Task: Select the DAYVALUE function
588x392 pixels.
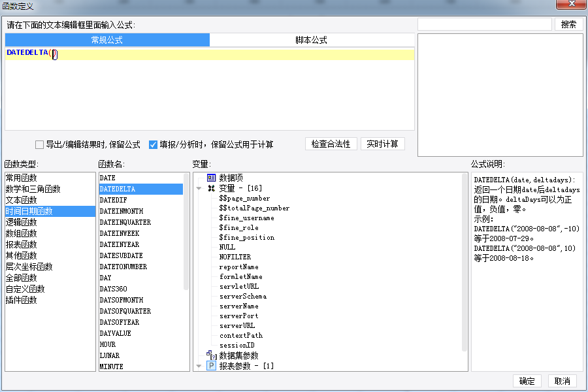Action: click(141, 333)
